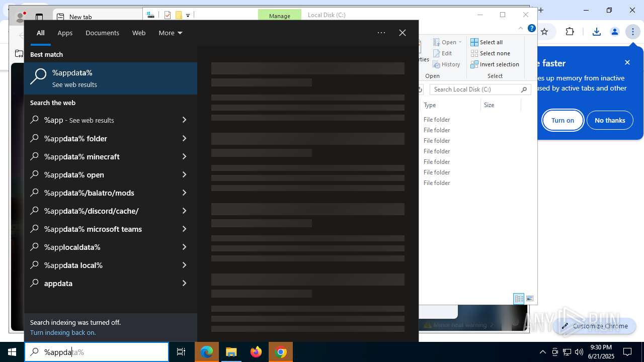644x362 pixels.
Task: Launch Firefox from taskbar
Action: 256,352
